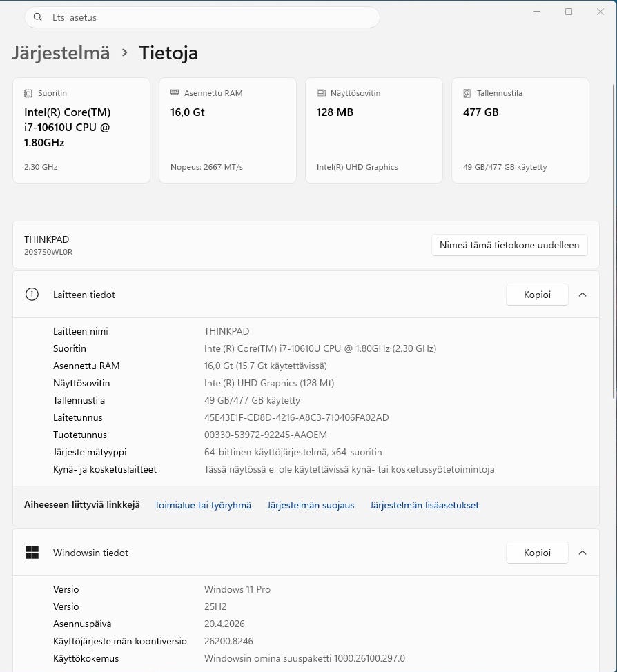
Task: Click the Tallennustila storage drive icon
Action: coord(467,93)
